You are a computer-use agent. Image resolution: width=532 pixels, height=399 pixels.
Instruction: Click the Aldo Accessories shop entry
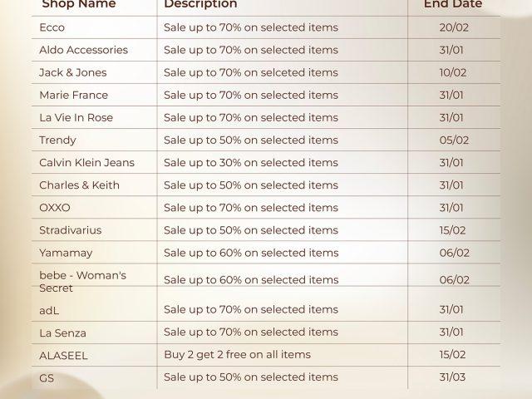click(83, 50)
